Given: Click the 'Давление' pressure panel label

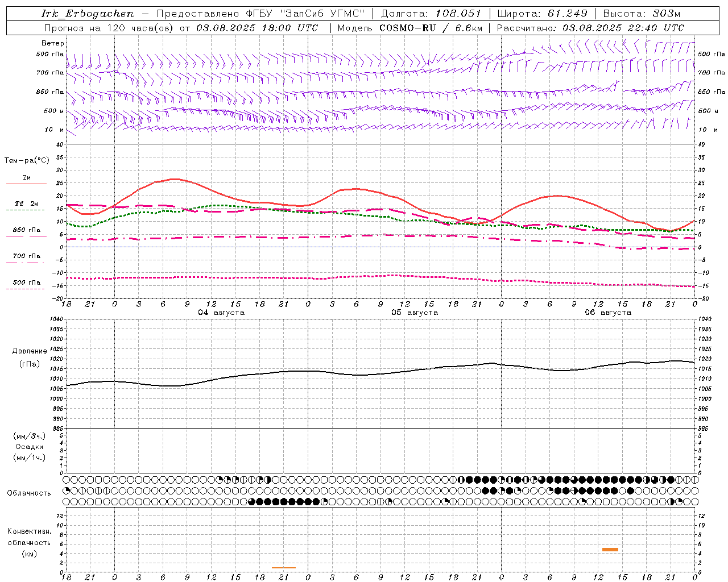Looking at the screenshot, I should click(x=30, y=351).
